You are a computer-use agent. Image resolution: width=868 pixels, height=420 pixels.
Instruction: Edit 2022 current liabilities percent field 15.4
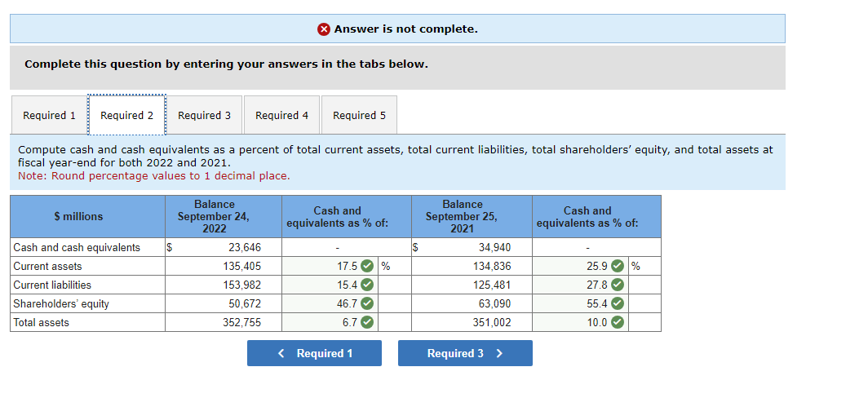[330, 285]
